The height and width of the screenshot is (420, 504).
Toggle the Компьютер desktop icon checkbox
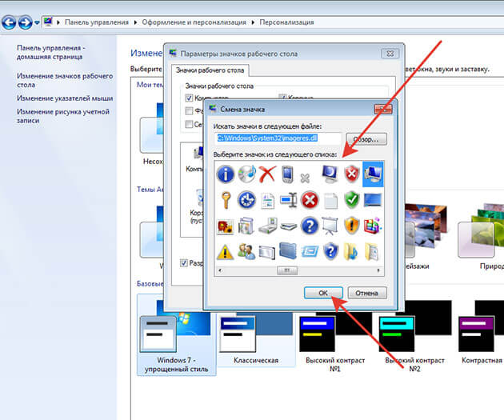(x=189, y=98)
